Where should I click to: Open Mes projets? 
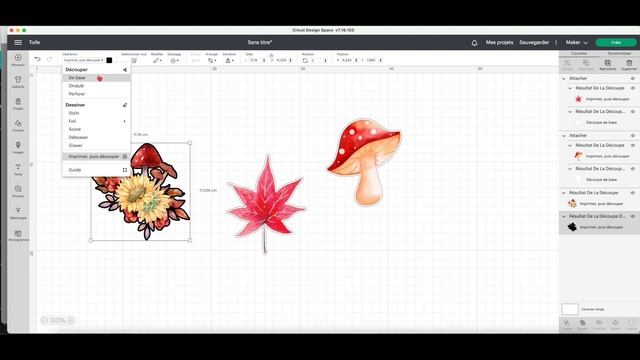point(499,42)
